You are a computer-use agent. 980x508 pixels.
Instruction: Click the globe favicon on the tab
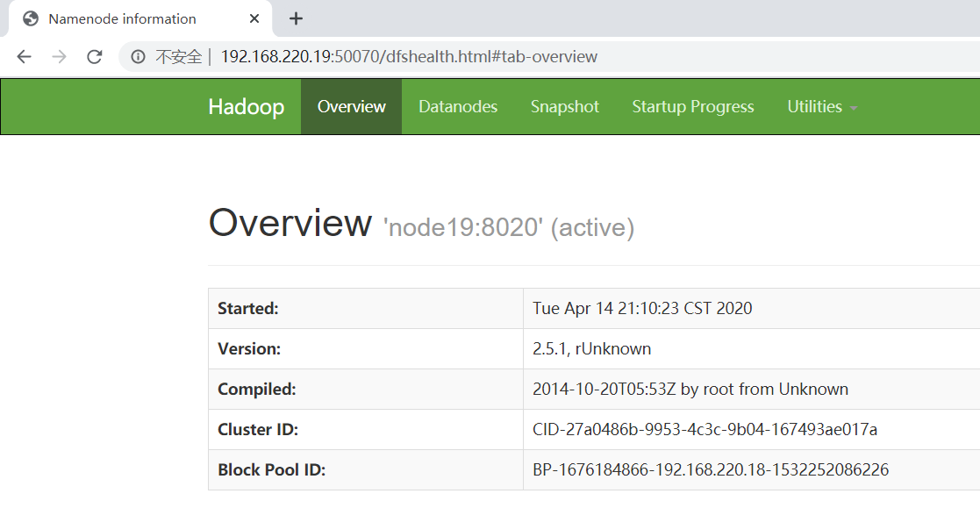coord(31,18)
